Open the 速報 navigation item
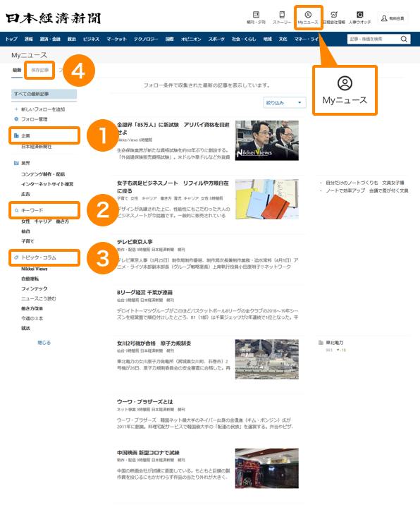This screenshot has width=420, height=505. [29, 39]
